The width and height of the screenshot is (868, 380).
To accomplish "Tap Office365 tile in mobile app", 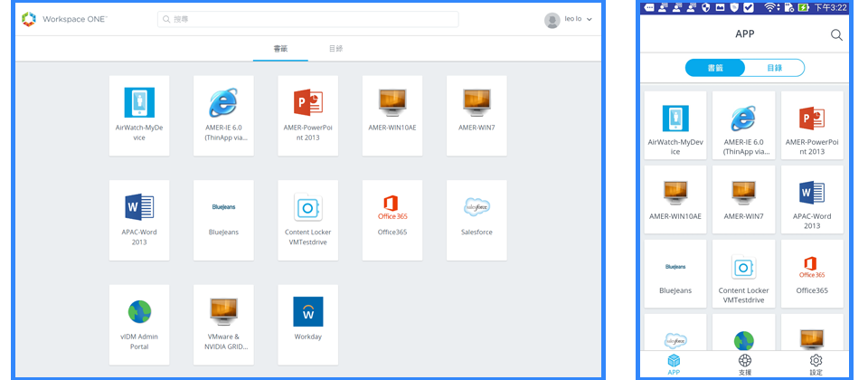I will pyautogui.click(x=812, y=273).
